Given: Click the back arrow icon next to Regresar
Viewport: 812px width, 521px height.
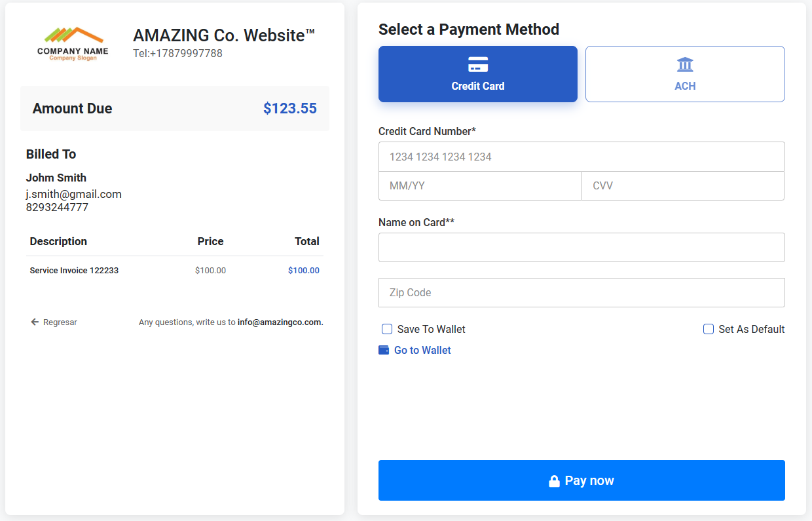Looking at the screenshot, I should 35,322.
